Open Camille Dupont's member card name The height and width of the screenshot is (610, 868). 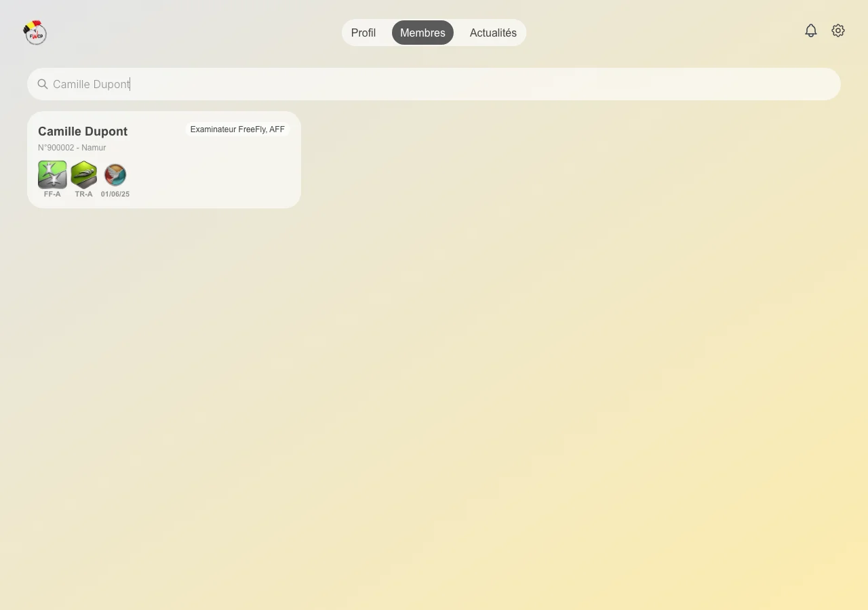coord(83,131)
